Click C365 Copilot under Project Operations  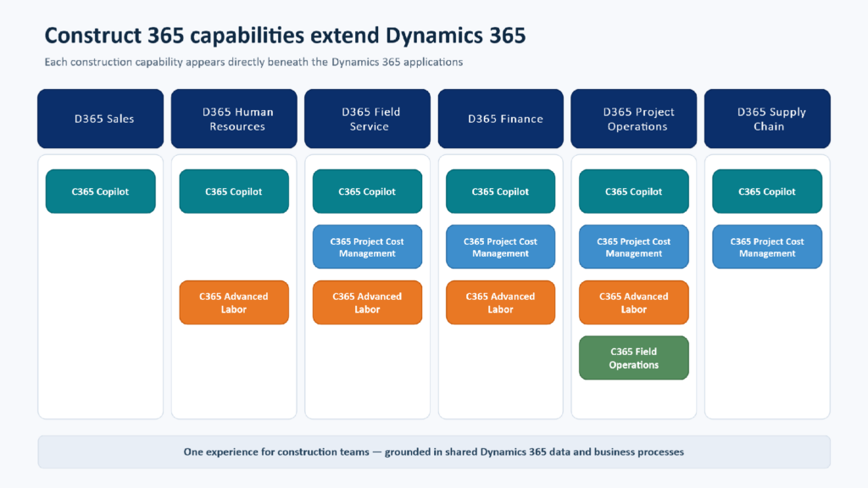[634, 191]
